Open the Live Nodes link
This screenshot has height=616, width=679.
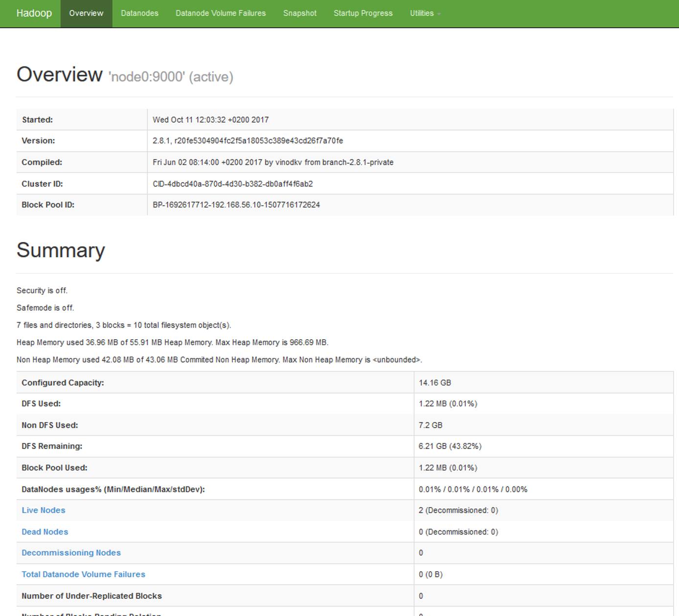point(43,510)
